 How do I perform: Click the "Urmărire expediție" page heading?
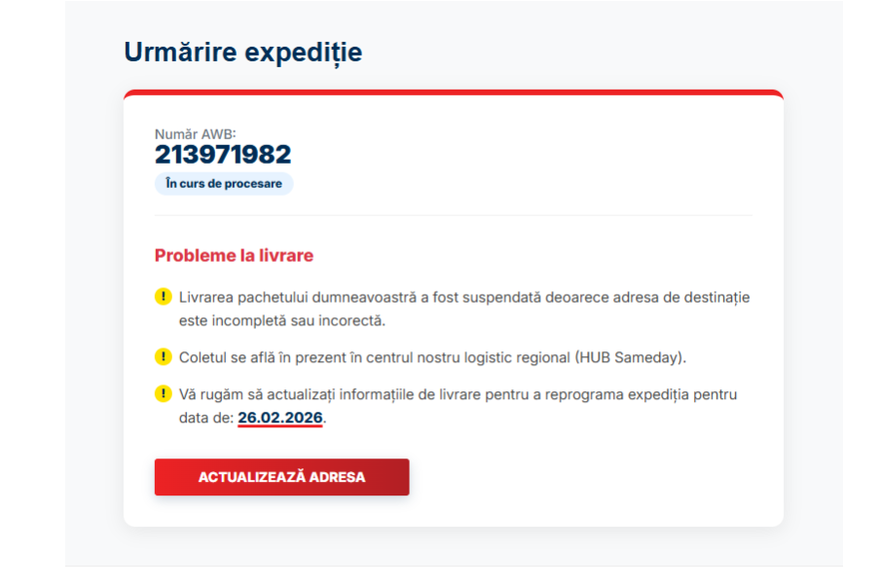click(x=243, y=53)
